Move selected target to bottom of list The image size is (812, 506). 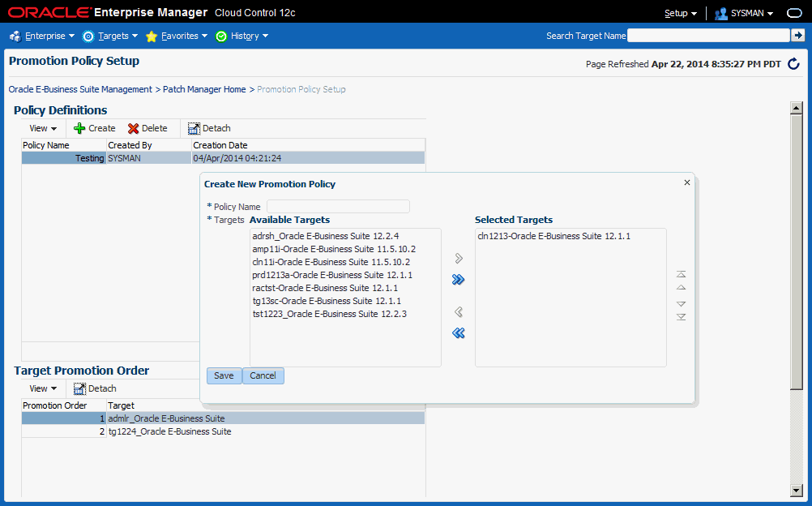682,317
